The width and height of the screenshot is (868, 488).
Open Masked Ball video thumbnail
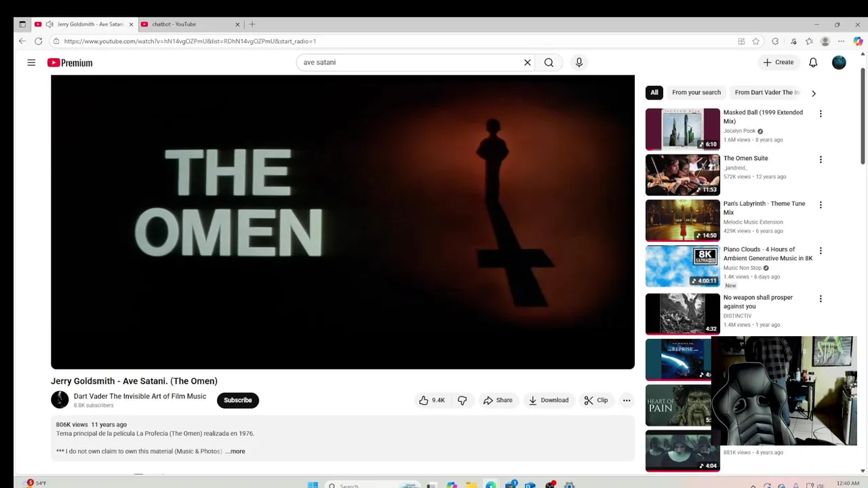click(682, 129)
